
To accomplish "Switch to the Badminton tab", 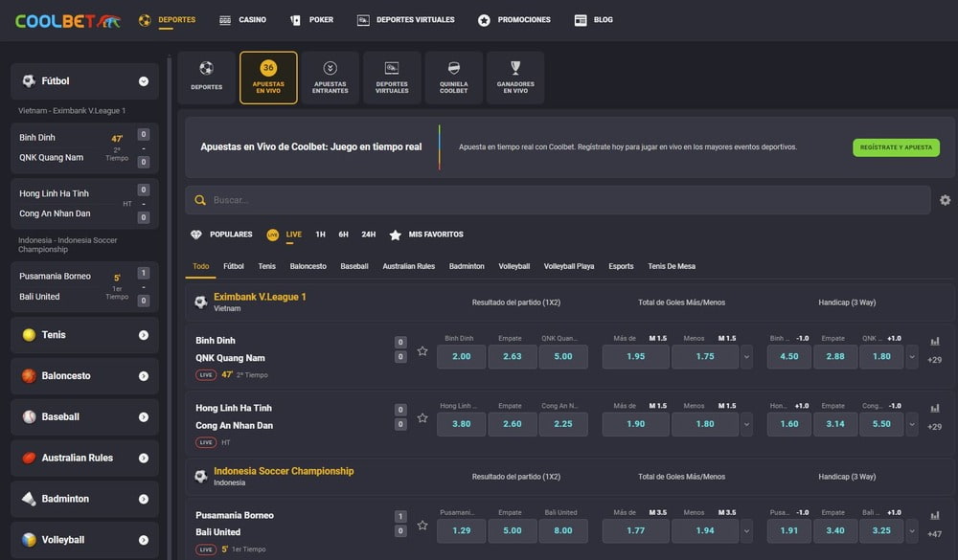I will point(467,266).
